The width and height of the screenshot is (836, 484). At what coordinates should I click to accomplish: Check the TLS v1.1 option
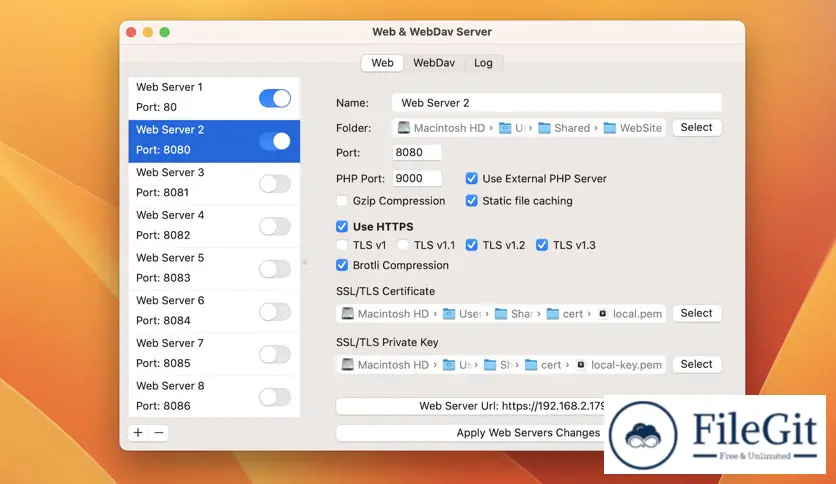[x=403, y=245]
